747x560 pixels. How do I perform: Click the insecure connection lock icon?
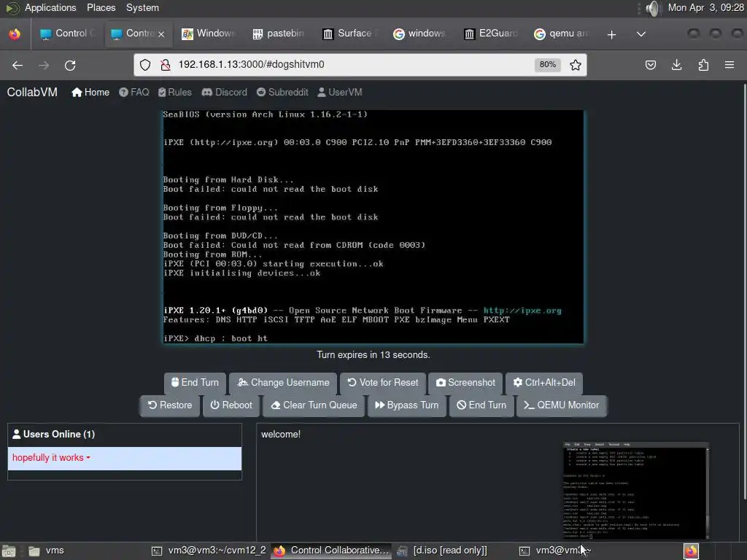tap(166, 65)
